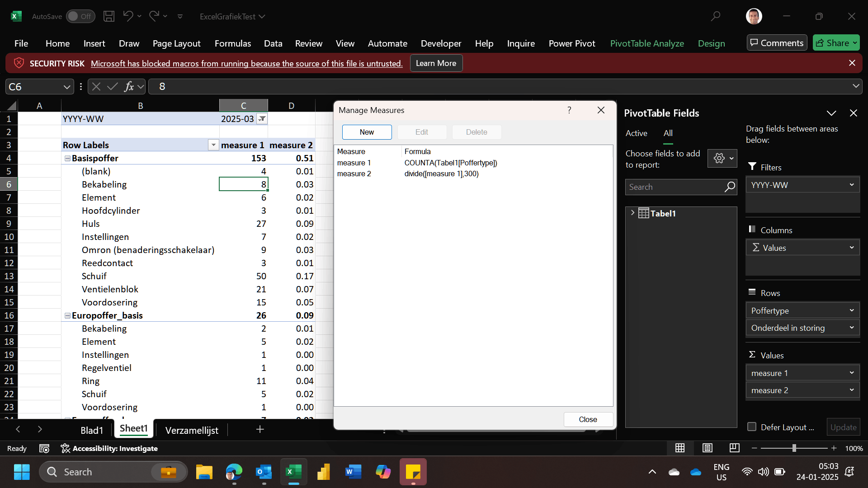Open the Poffertype row field dropdown
Viewport: 868px width, 488px height.
click(x=852, y=310)
